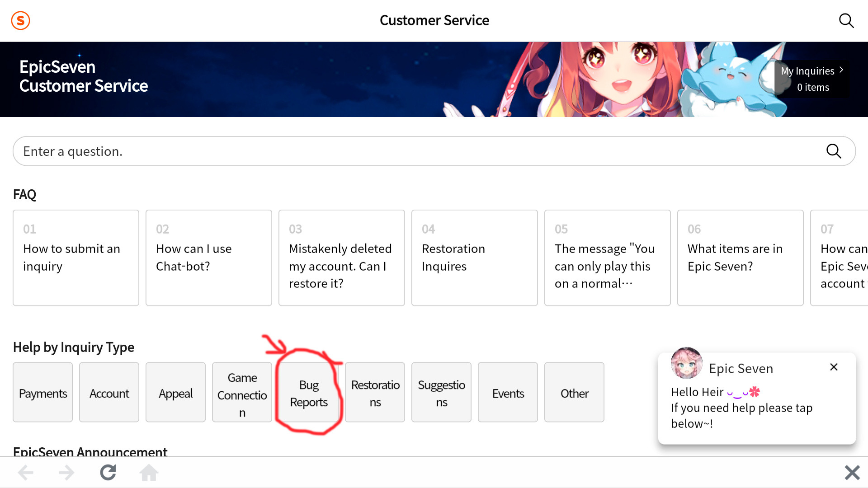The height and width of the screenshot is (488, 868).
Task: Tap the home icon in bottom bar
Action: coord(149,473)
